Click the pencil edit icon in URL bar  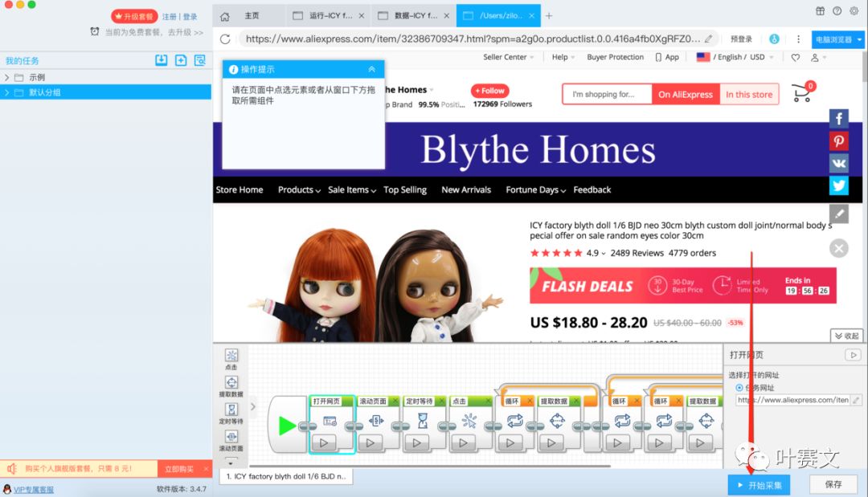(x=709, y=39)
